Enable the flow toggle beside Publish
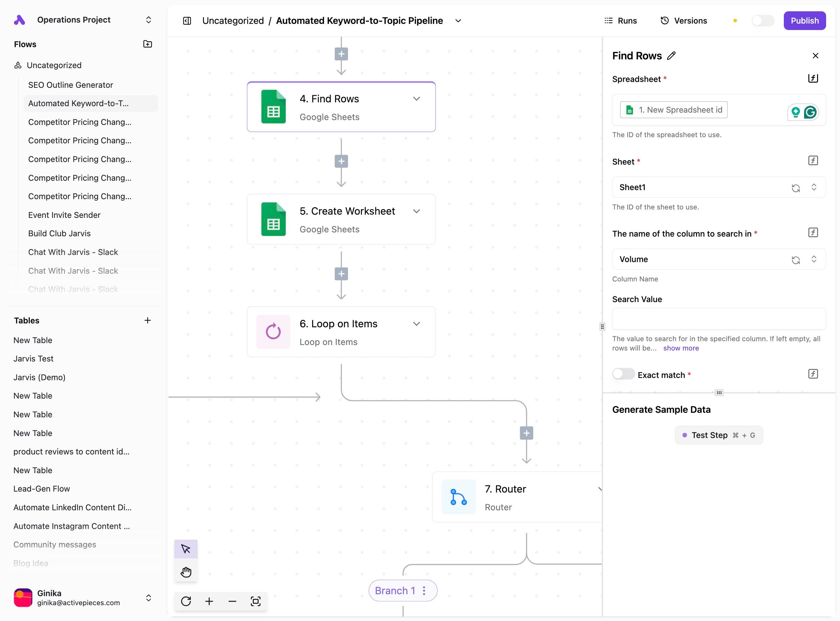Screen dimensions: 840x621 coord(763,21)
